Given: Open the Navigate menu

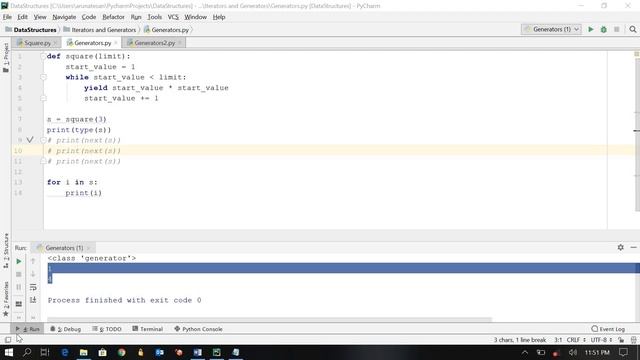Looking at the screenshot, I should click(64, 17).
